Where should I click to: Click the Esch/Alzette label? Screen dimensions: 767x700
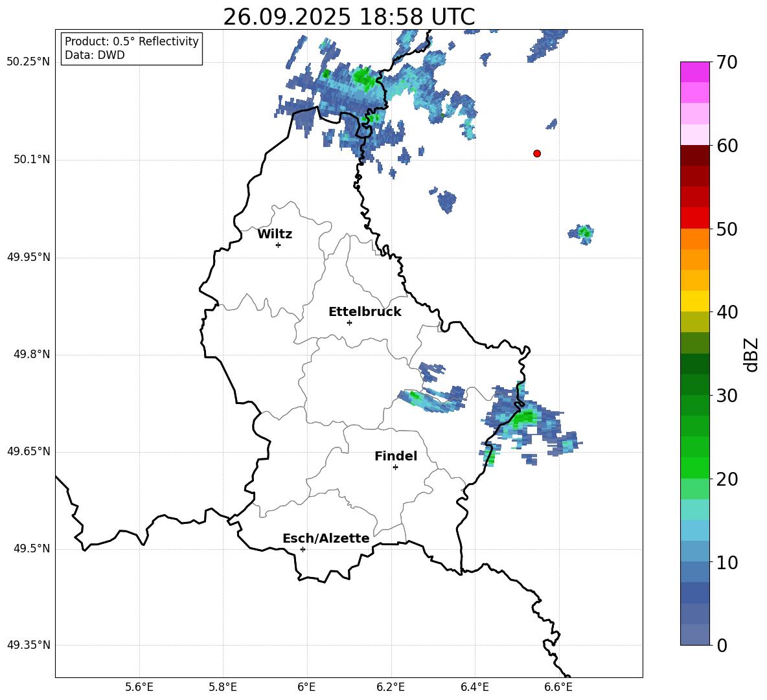[326, 538]
